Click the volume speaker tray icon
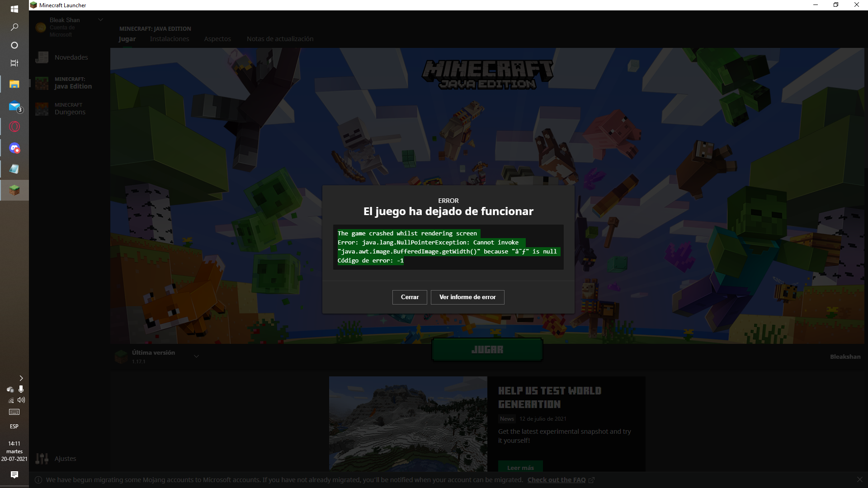 [21, 400]
